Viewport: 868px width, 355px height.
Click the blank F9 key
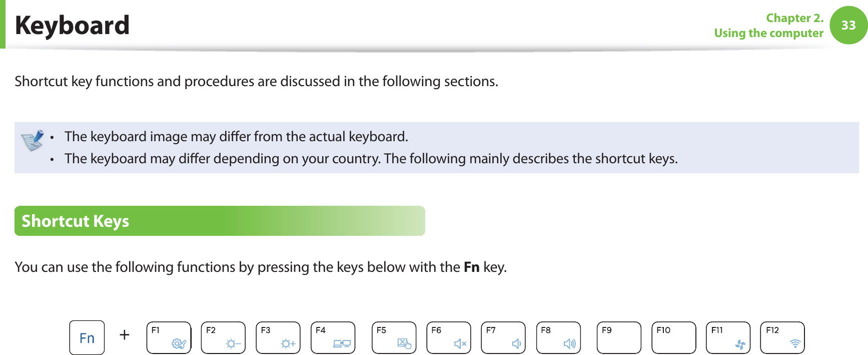pyautogui.click(x=619, y=337)
